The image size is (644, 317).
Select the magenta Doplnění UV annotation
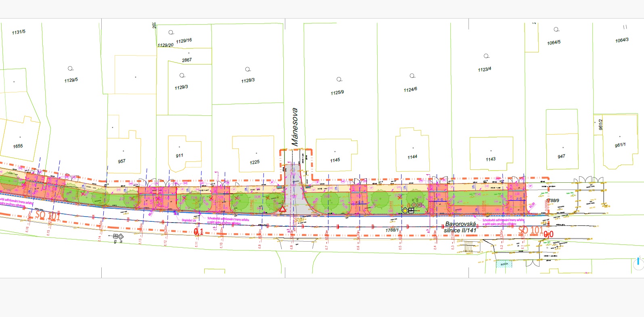click(189, 221)
